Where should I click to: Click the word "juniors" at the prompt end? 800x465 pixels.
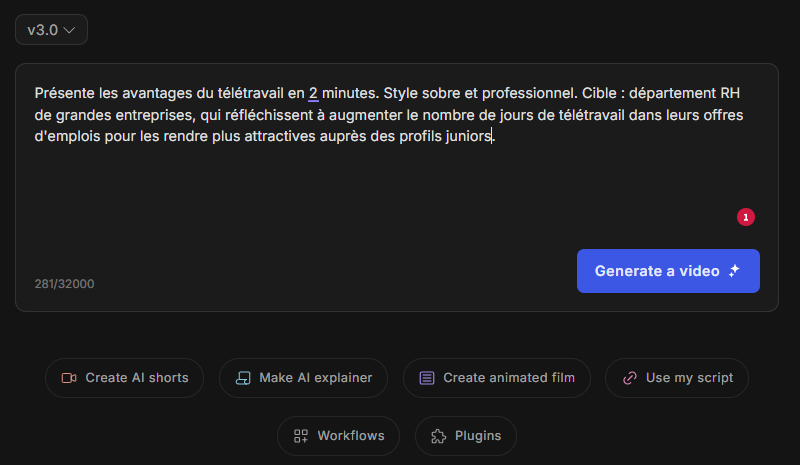pyautogui.click(x=468, y=136)
